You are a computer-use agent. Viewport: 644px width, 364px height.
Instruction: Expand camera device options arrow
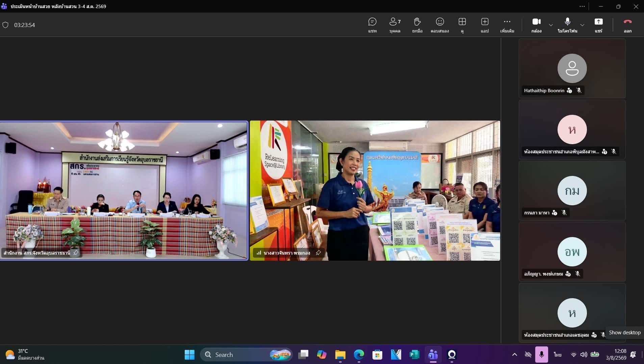point(551,25)
